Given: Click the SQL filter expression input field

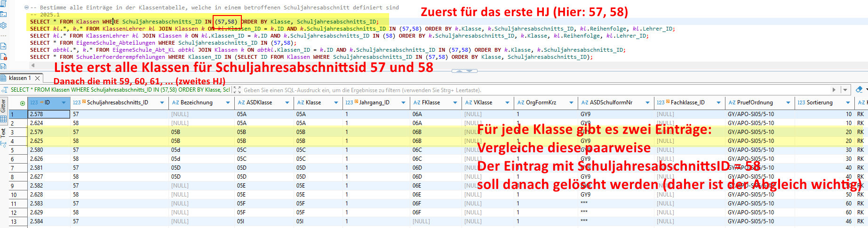Looking at the screenshot, I should [x=518, y=90].
